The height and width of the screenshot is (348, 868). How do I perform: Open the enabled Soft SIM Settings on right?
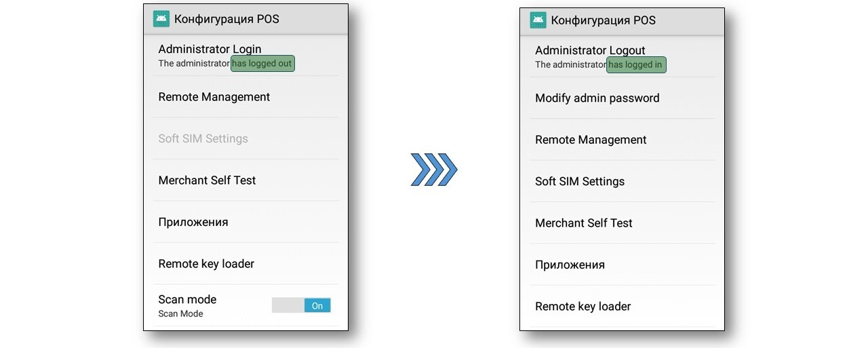[x=622, y=181]
